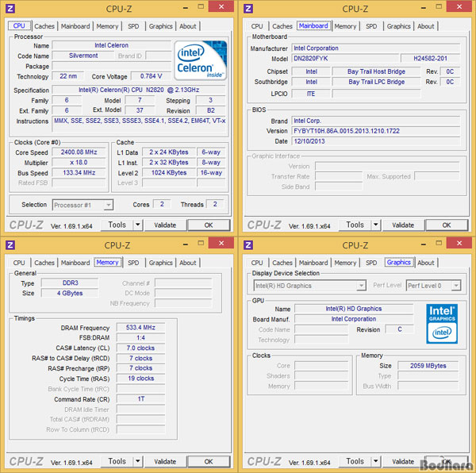Expand the Processor #1 selection dropdown
The image size is (476, 473).
[109, 205]
